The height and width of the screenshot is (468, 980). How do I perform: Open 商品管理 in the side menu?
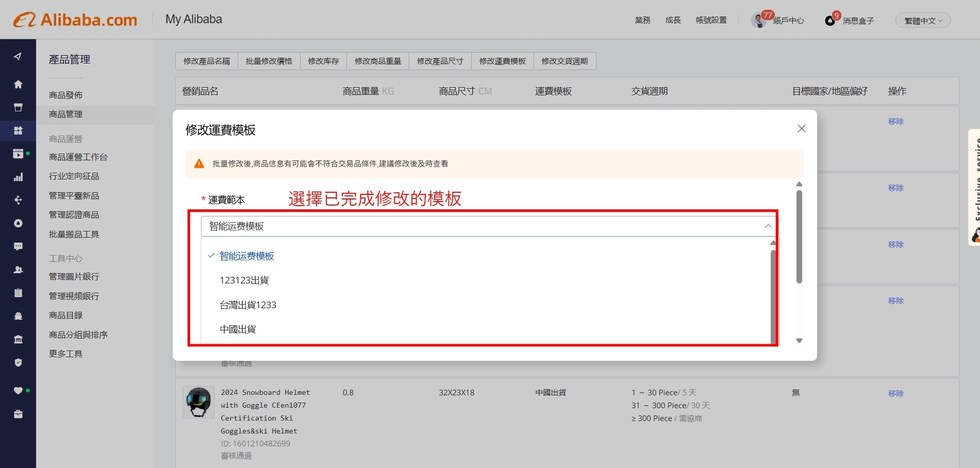(x=65, y=114)
